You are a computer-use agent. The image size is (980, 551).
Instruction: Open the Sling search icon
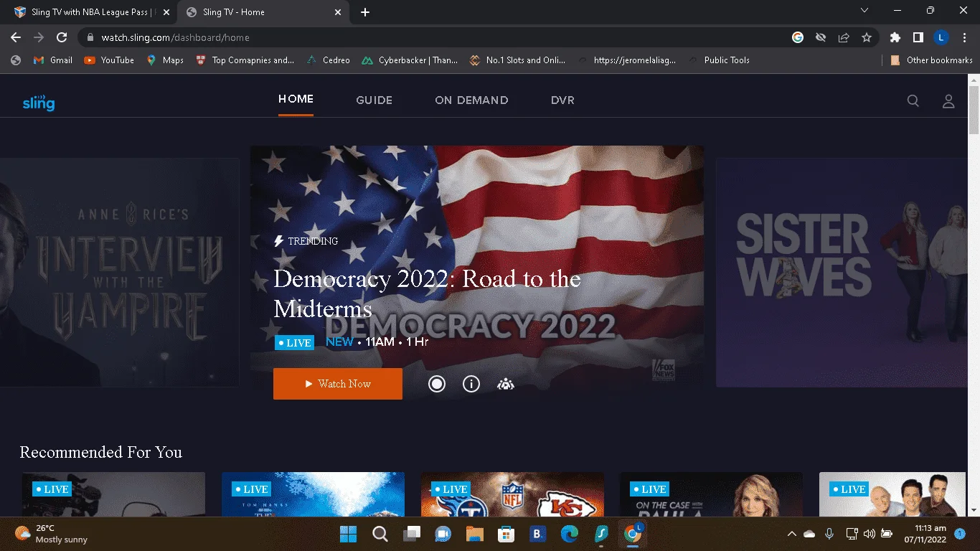point(913,101)
